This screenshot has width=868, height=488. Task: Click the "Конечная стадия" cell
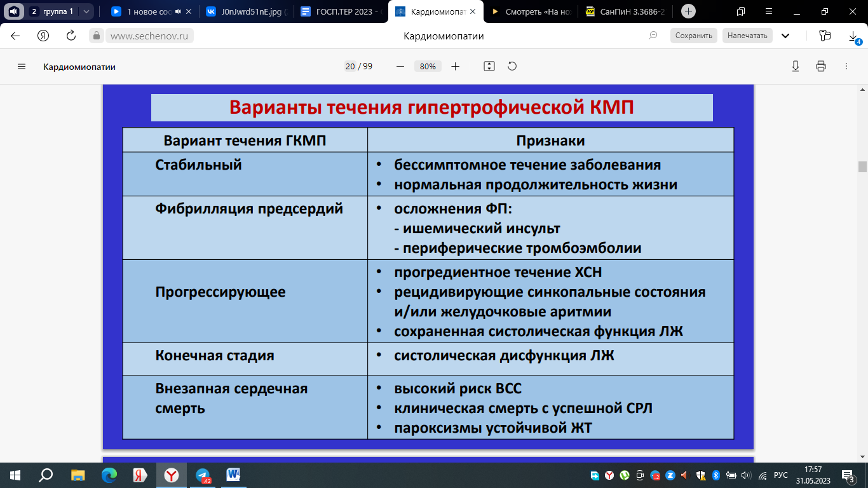(x=245, y=359)
